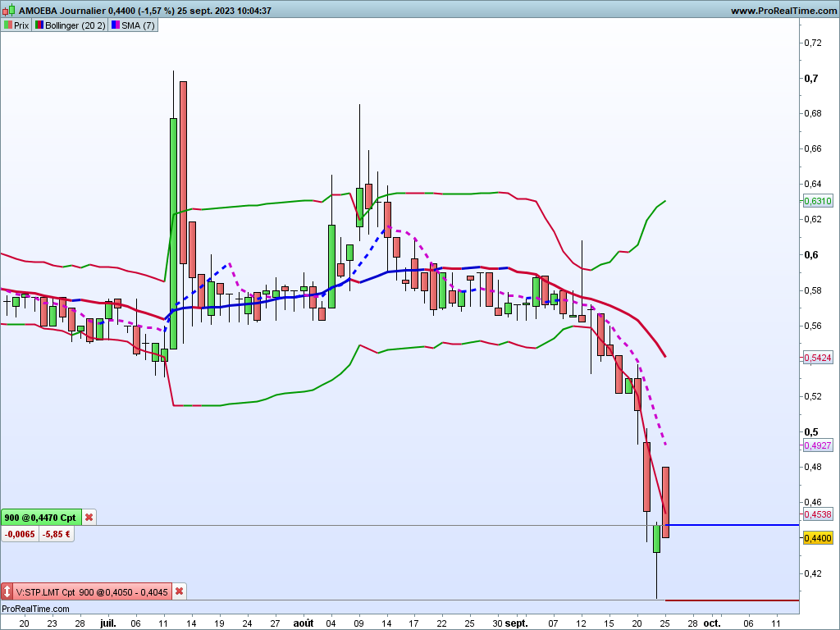Image resolution: width=840 pixels, height=630 pixels.
Task: Click the 0,42 price axis label
Action: [x=813, y=573]
